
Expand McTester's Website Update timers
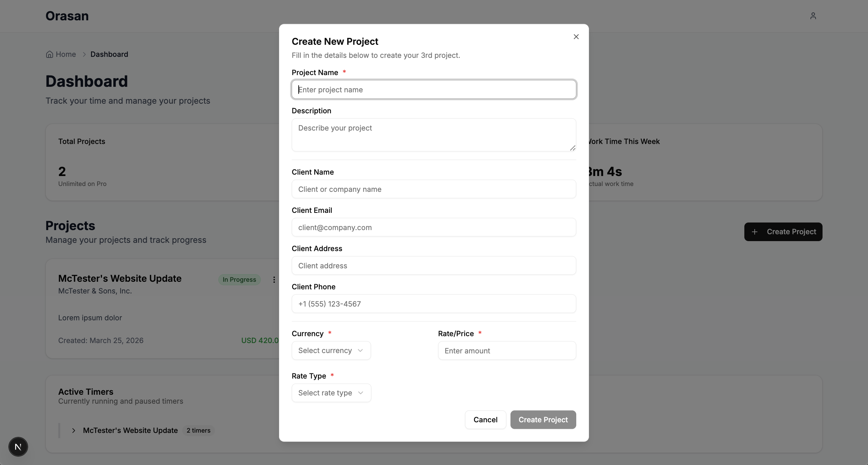73,431
